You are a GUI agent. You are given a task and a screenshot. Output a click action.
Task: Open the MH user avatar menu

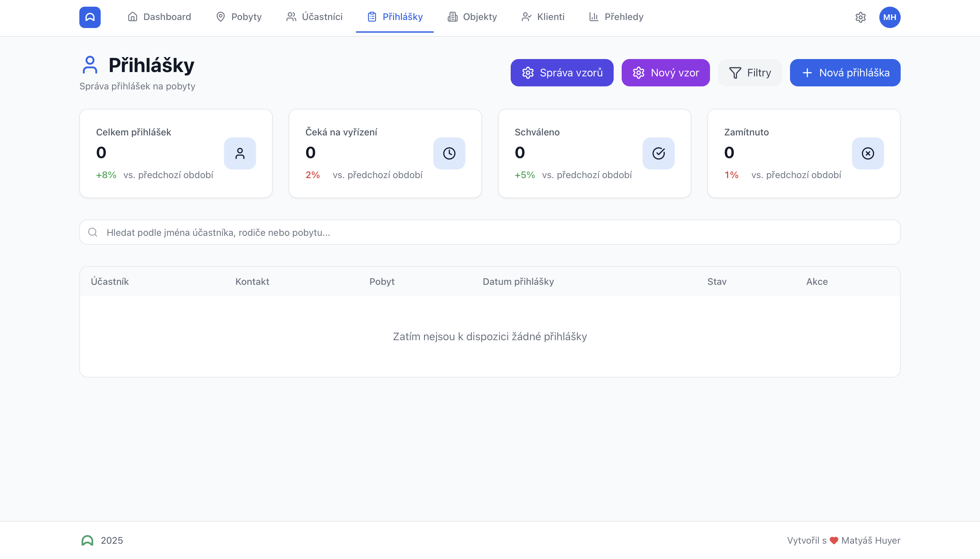889,17
